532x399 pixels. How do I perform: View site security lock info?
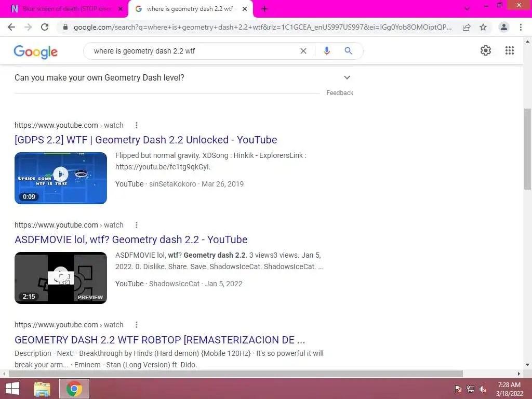[x=65, y=27]
